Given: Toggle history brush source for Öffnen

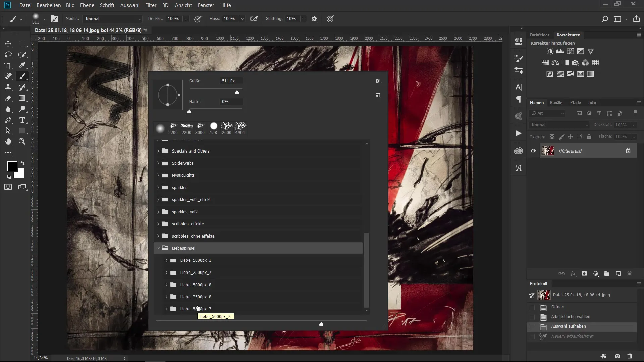Looking at the screenshot, I should (532, 307).
